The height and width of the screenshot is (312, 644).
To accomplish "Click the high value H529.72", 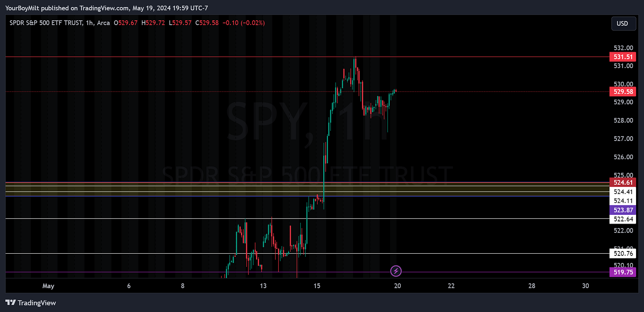I will [x=154, y=23].
